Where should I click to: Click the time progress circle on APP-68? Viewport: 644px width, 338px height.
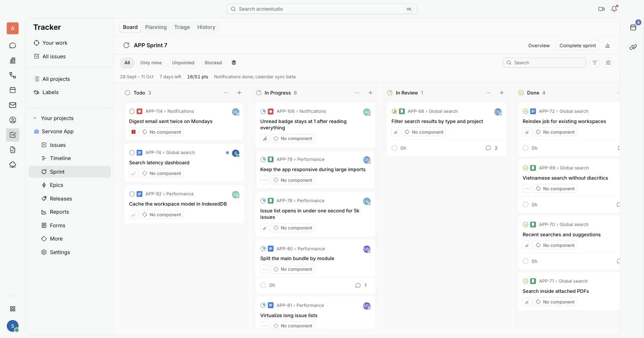pos(394,148)
